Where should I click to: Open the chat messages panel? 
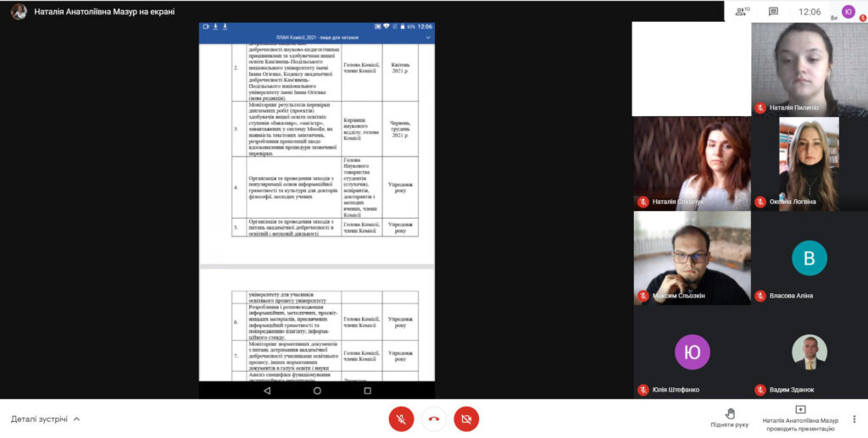773,12
